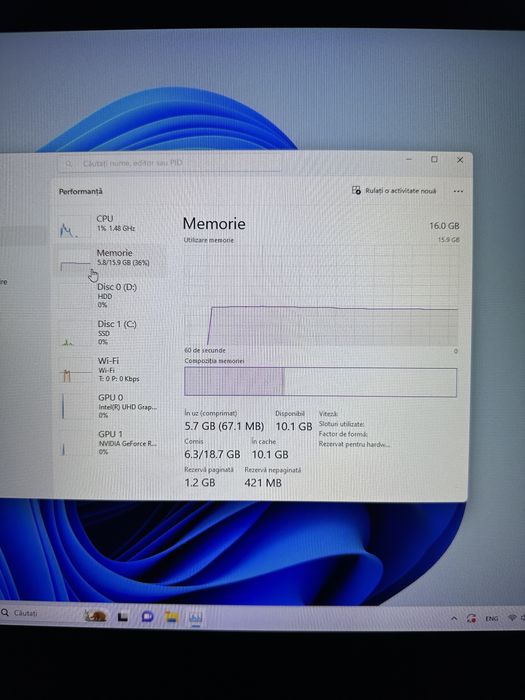Screen dimensions: 525x700
Task: Open the Disc 0 (D:) HDD entry
Action: 111,295
